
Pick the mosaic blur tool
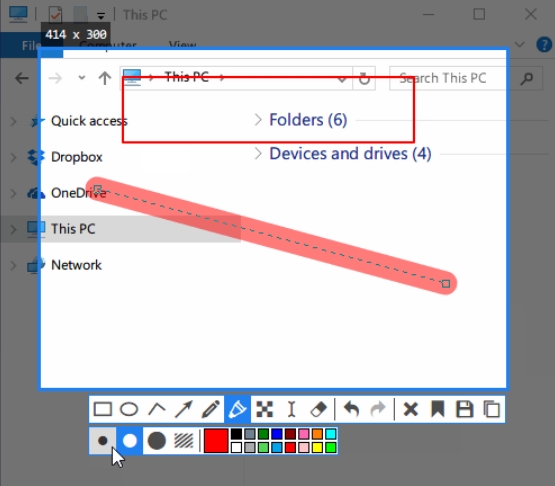(264, 410)
